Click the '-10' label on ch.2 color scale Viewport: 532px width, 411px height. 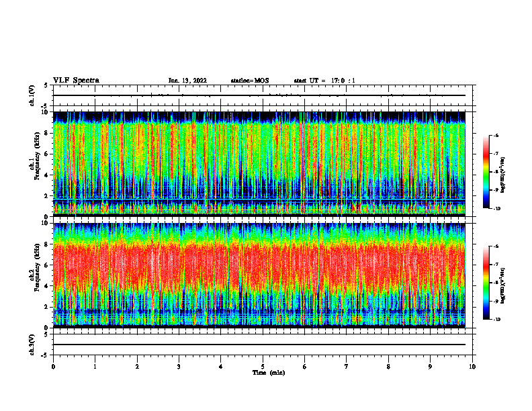click(496, 320)
